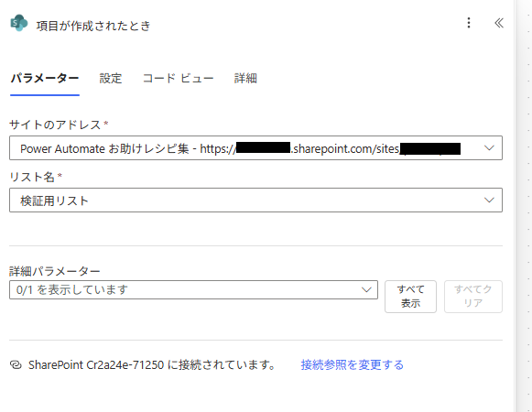This screenshot has height=412, width=532.
Task: Click the 詳細パラメーター label
Action: click(x=55, y=271)
